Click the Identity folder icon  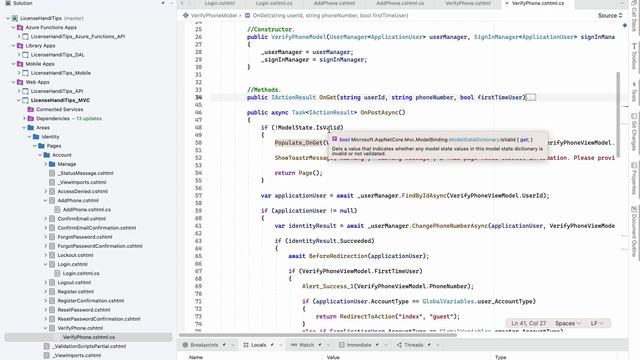(36, 137)
